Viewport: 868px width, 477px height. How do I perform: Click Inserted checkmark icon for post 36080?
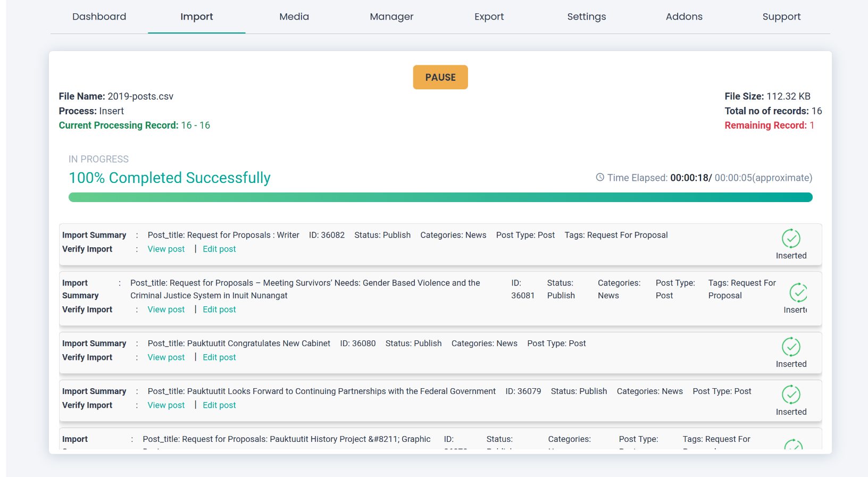(791, 347)
